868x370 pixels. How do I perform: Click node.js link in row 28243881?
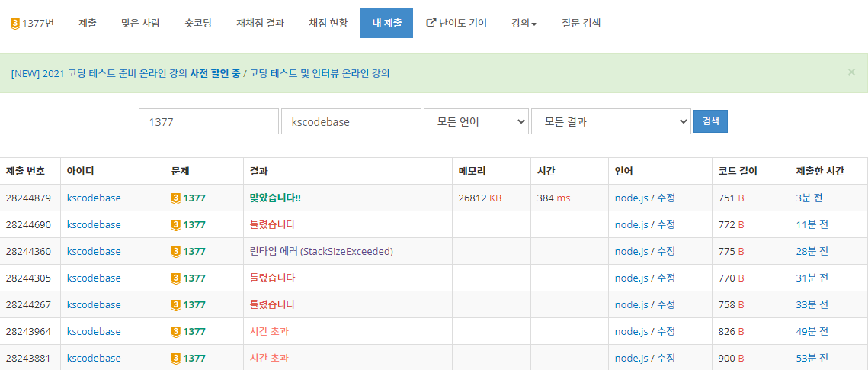click(631, 358)
